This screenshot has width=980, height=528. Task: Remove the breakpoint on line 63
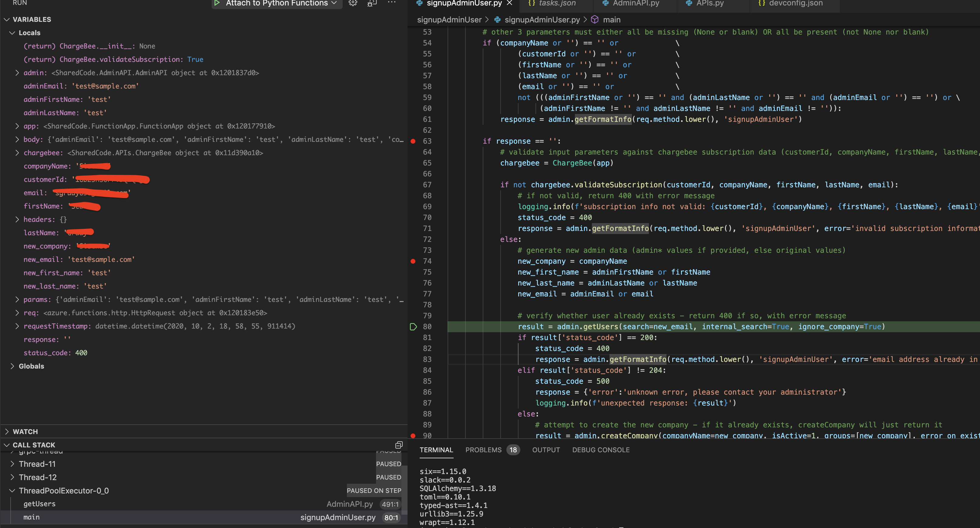pos(413,141)
